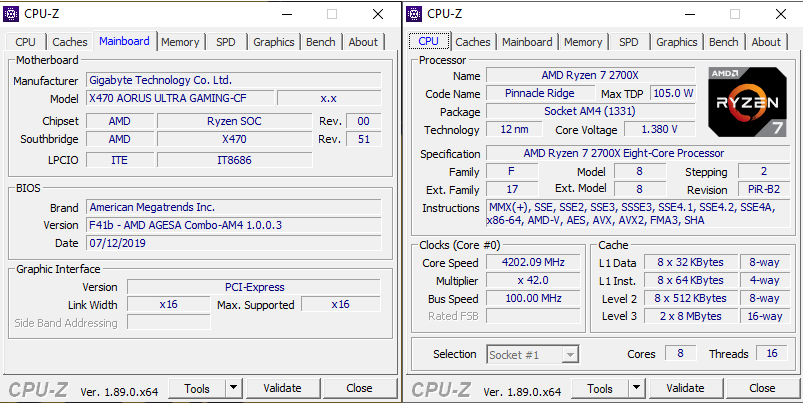Open the Memory tab in right window
Screen dimensions: 803x403
coord(583,42)
